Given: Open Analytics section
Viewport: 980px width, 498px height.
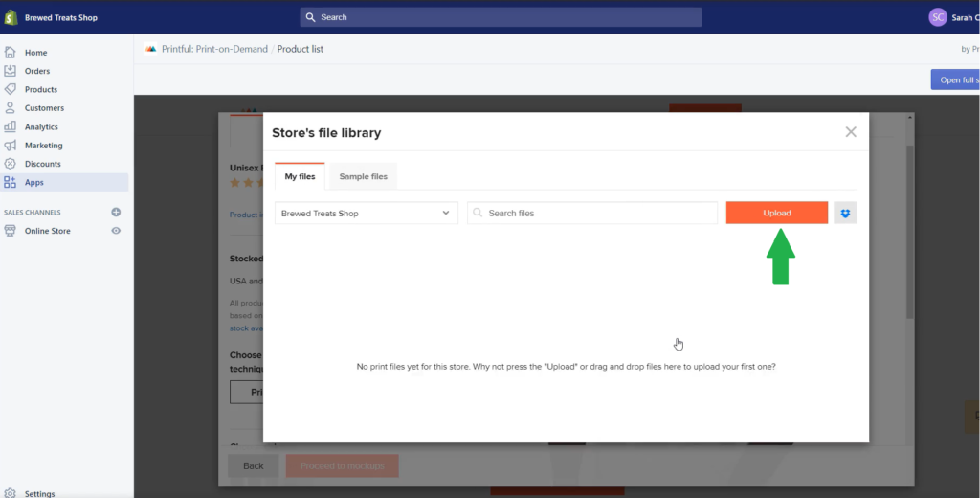Looking at the screenshot, I should coord(41,127).
